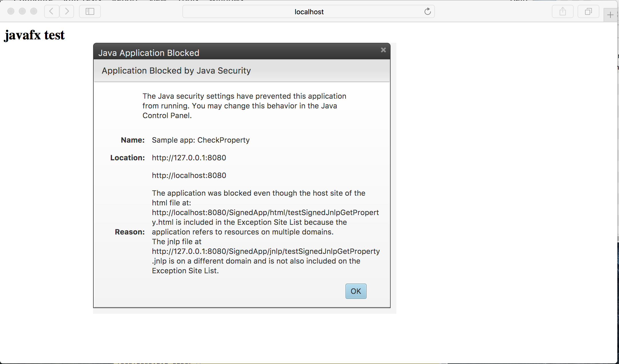619x364 pixels.
Task: Click the "Application Blocked by Java Security" header
Action: [176, 70]
